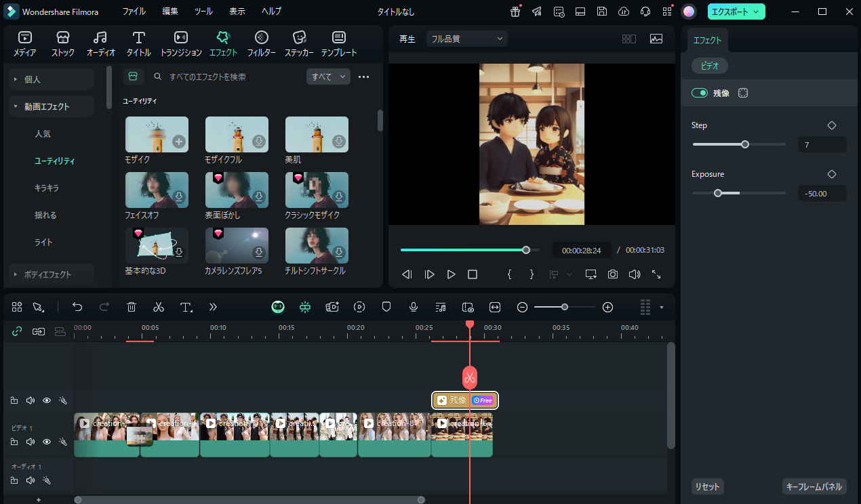The width and height of the screenshot is (861, 504).
Task: Open the フル品質 playback quality dropdown
Action: tap(466, 39)
